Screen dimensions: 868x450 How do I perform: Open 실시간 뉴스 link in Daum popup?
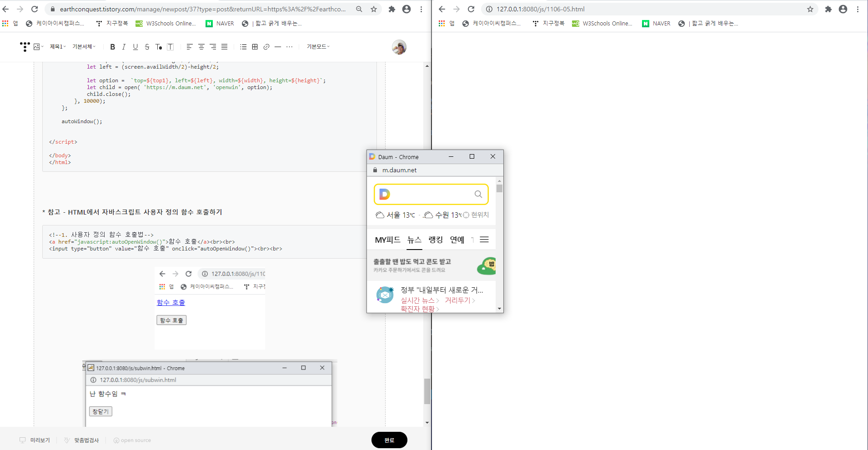tap(420, 300)
